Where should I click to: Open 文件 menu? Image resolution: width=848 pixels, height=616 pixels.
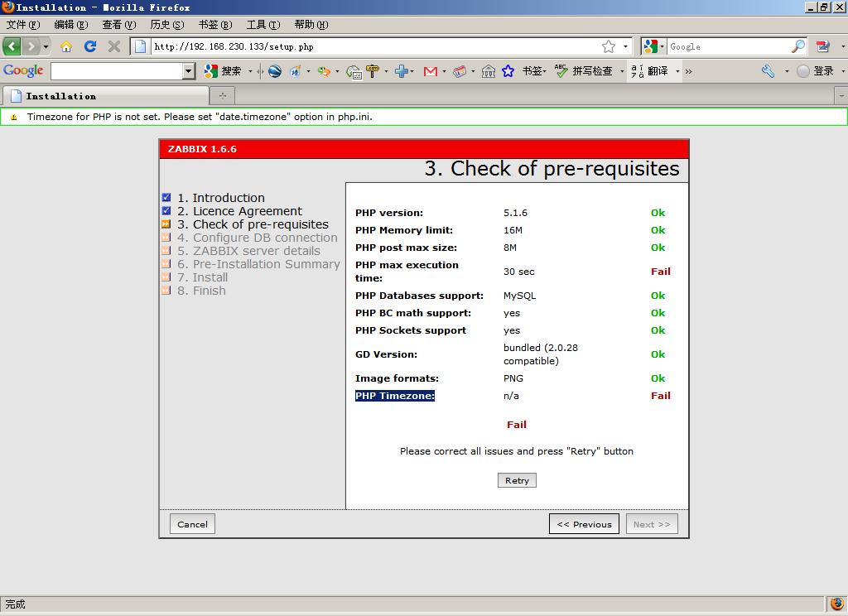pyautogui.click(x=23, y=24)
